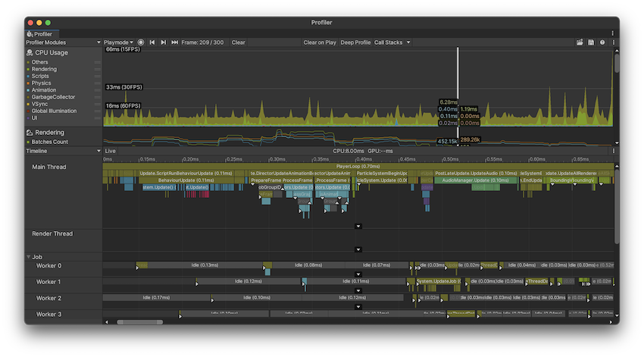Open the Call Stacks dropdown
The height and width of the screenshot is (357, 644).
click(x=392, y=42)
